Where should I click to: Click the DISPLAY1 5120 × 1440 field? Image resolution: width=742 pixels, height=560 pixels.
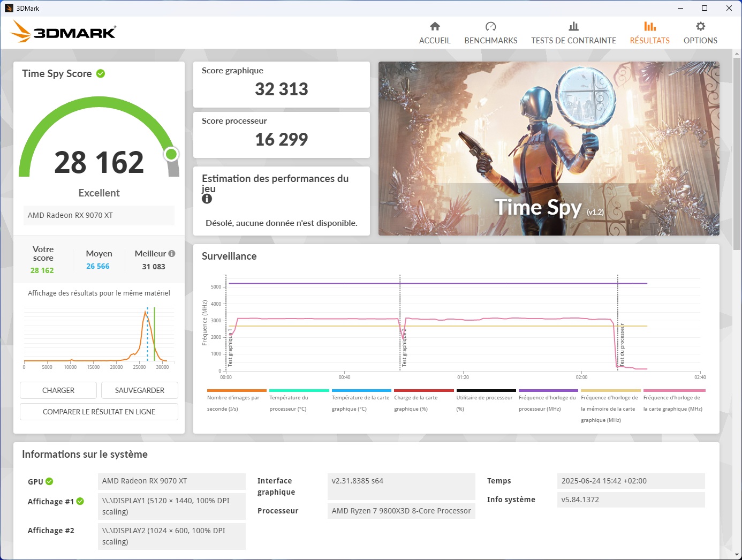pyautogui.click(x=172, y=506)
